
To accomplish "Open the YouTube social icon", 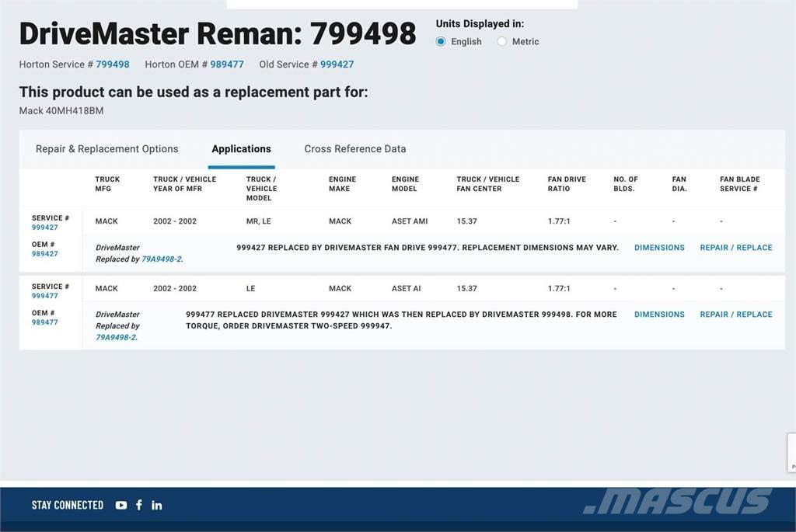I will [x=121, y=505].
